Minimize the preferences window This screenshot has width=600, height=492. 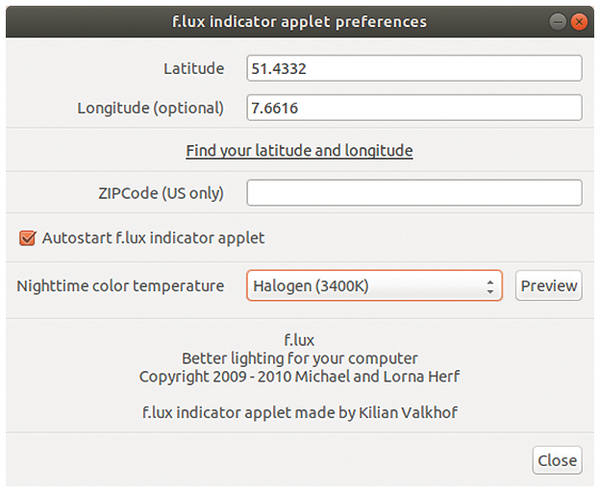558,22
